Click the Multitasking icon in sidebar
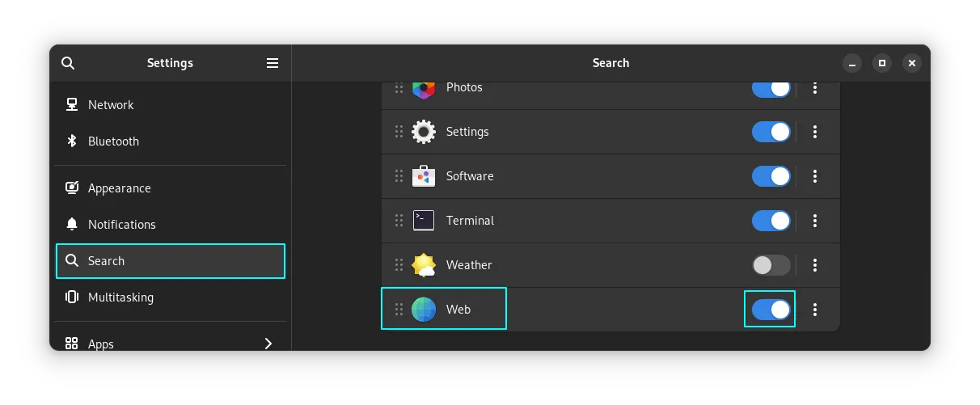Screen dimensions: 980x405 pyautogui.click(x=72, y=297)
